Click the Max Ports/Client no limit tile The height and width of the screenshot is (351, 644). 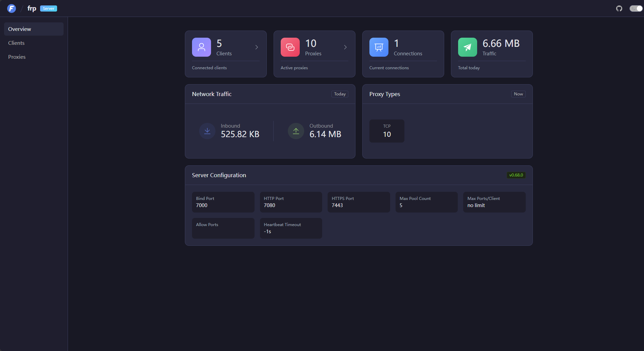click(494, 202)
